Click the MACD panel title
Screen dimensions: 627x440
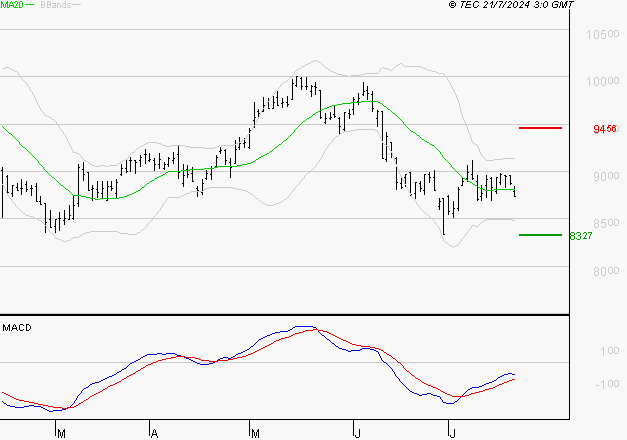tap(17, 328)
